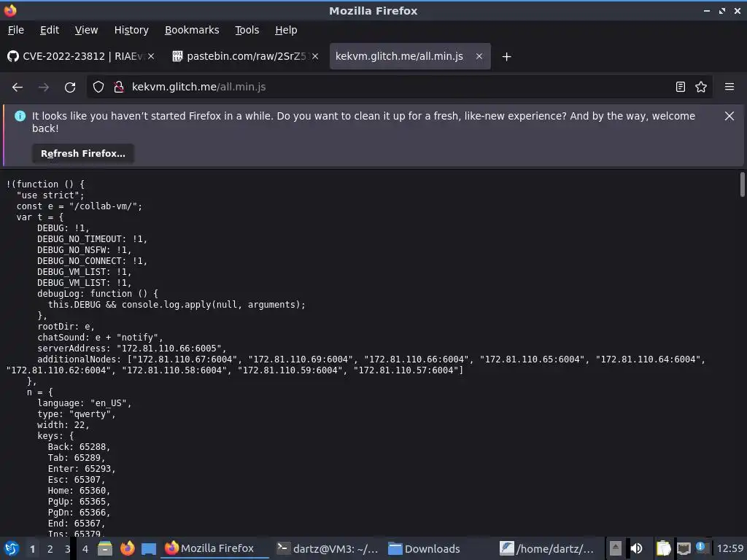The width and height of the screenshot is (747, 560).
Task: Click the type: "qwerty" line
Action: (x=77, y=414)
